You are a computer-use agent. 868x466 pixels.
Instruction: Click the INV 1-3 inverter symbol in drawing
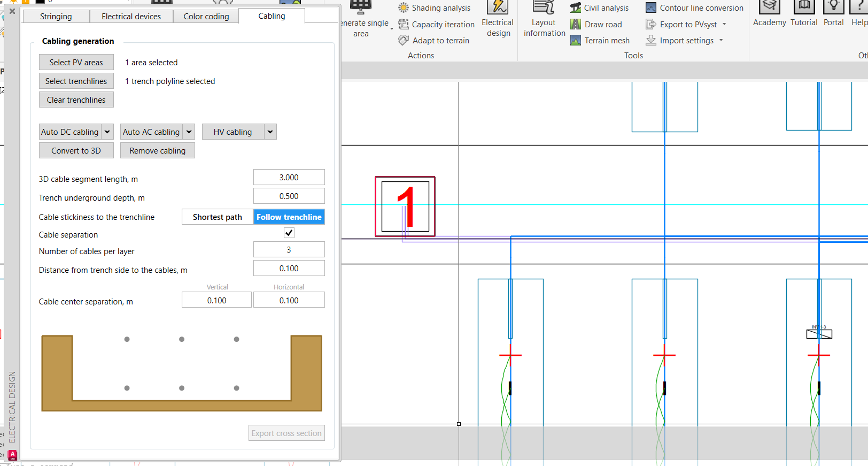(819, 334)
